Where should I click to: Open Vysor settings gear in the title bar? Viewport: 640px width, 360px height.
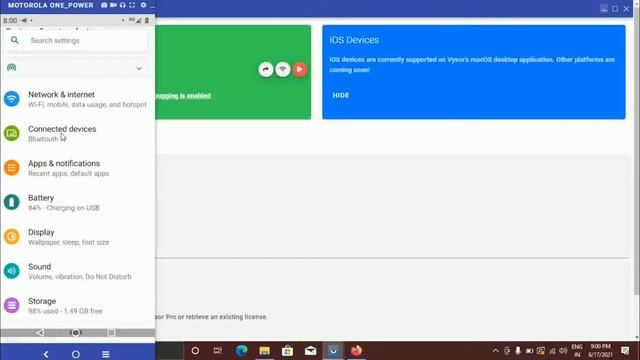(x=143, y=5)
